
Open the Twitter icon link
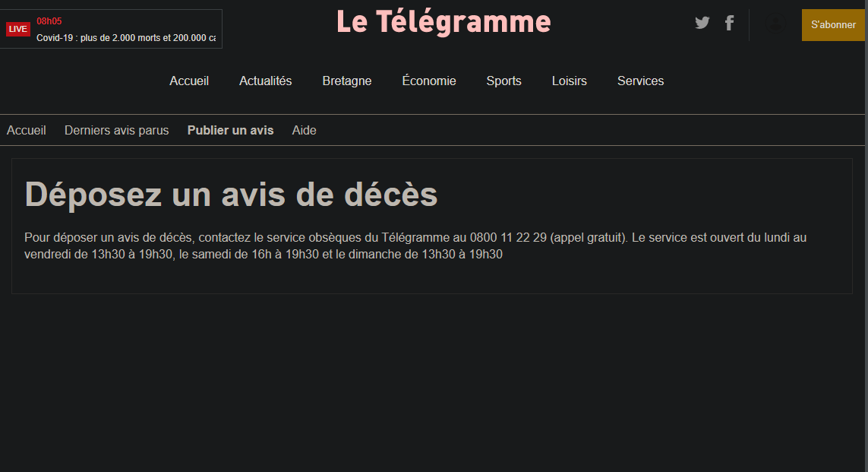click(x=702, y=23)
